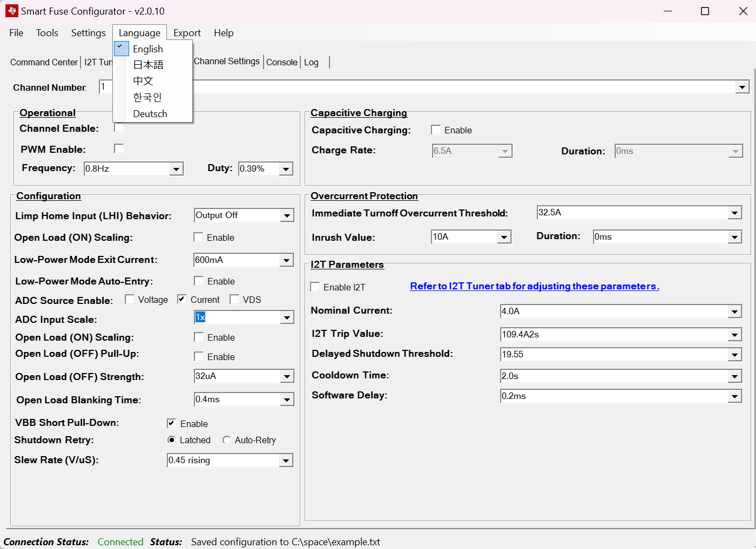The height and width of the screenshot is (549, 756).
Task: Switch to the Console tab
Action: tap(281, 62)
